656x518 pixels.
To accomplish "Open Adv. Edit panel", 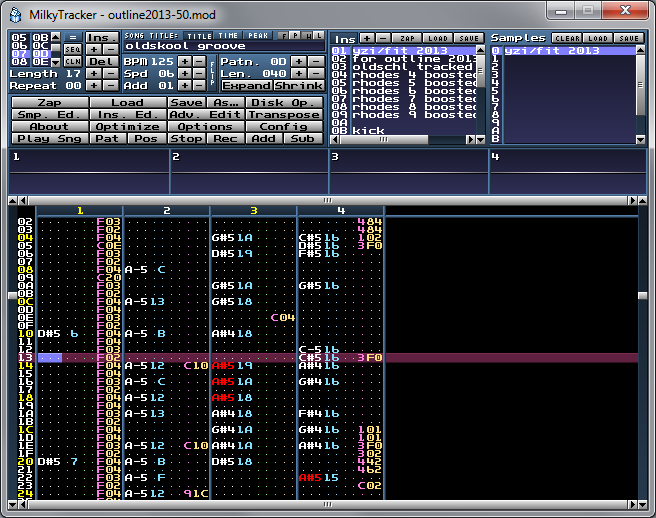I will (x=206, y=115).
